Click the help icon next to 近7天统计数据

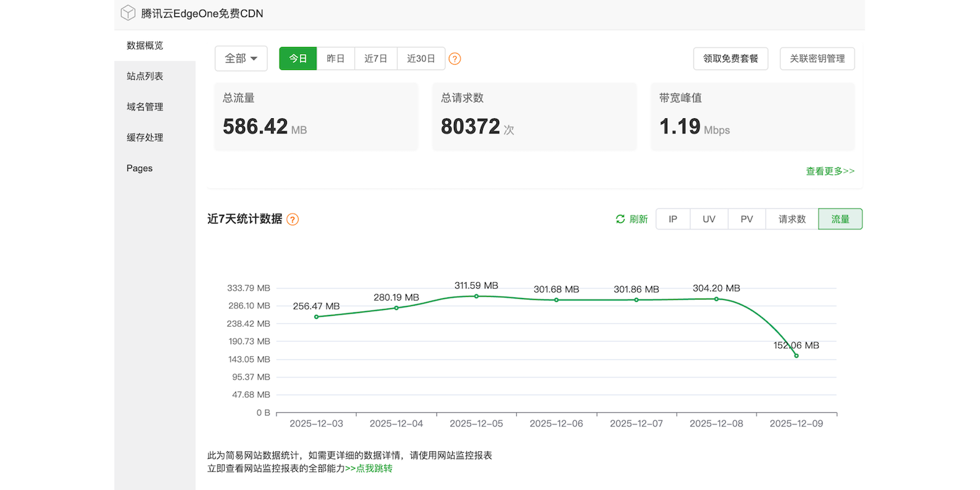tap(293, 220)
